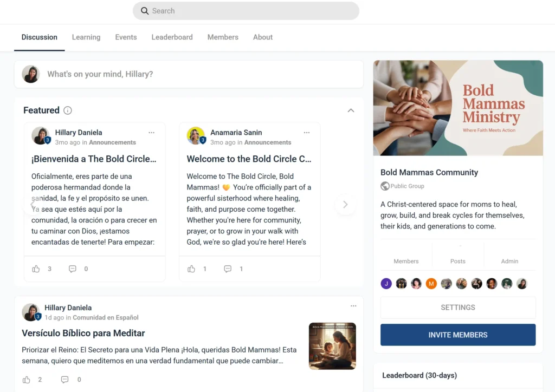Like the Versículo Bíblico para Meditar post

[27, 380]
